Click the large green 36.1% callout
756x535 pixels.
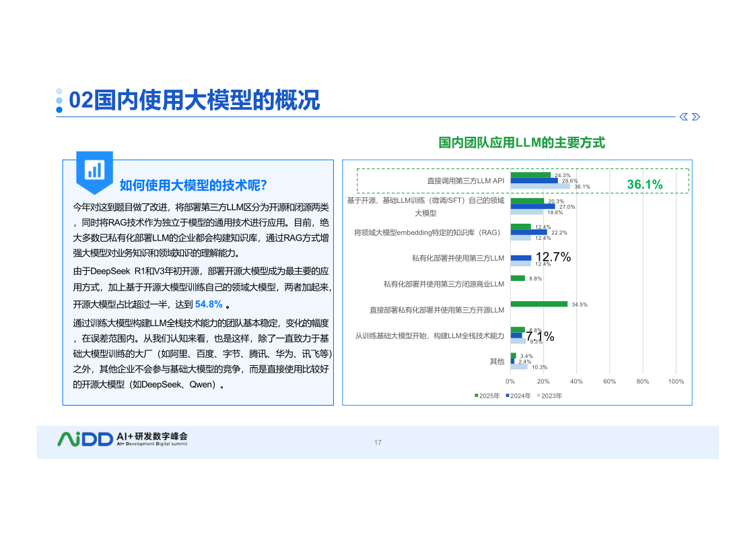tap(645, 184)
